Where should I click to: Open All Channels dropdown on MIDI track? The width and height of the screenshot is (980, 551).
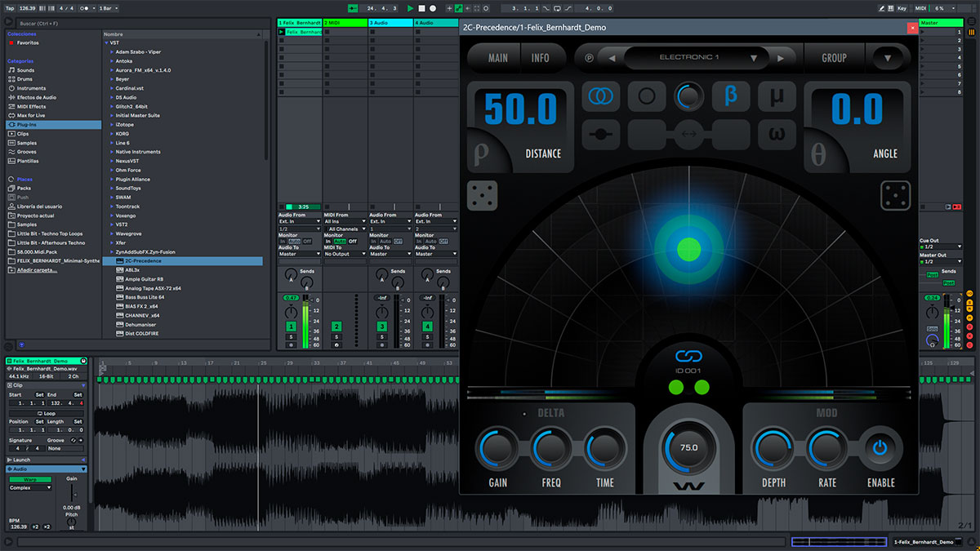[x=345, y=229]
